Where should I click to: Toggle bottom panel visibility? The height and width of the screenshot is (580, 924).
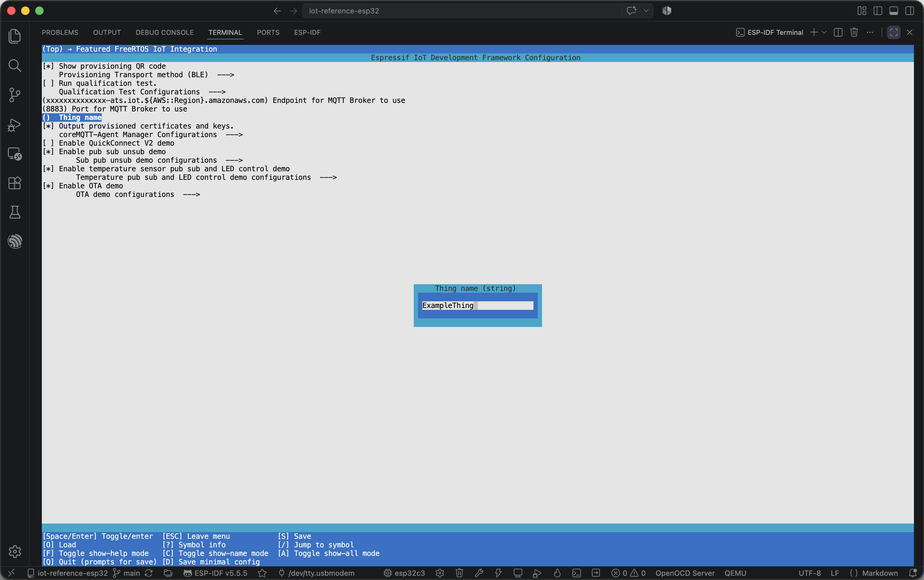coord(894,11)
